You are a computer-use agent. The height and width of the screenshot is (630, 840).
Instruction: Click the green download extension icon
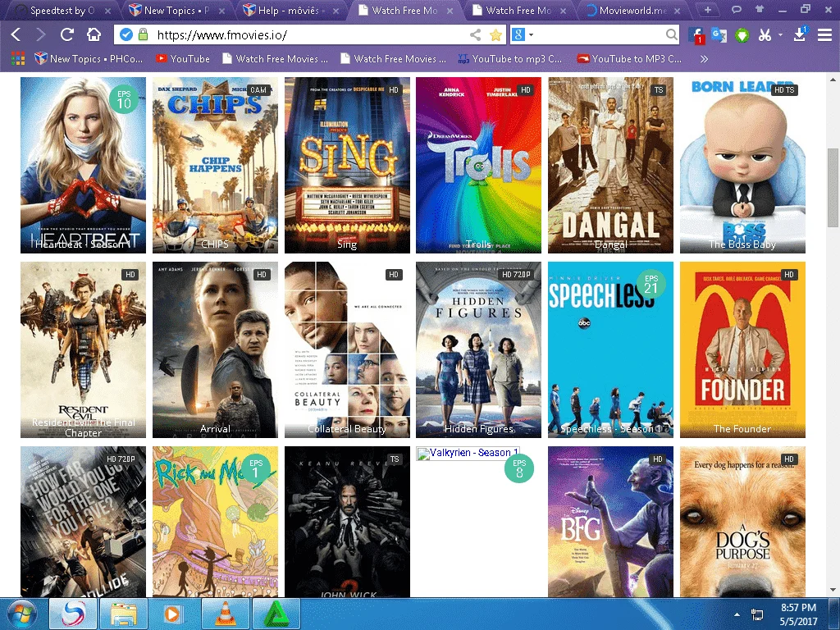742,35
